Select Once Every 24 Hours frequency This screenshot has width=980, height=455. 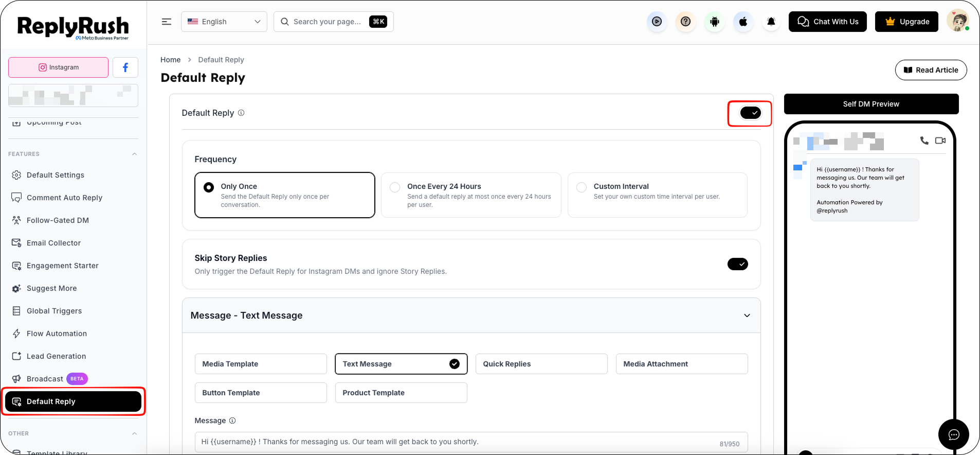(471, 195)
